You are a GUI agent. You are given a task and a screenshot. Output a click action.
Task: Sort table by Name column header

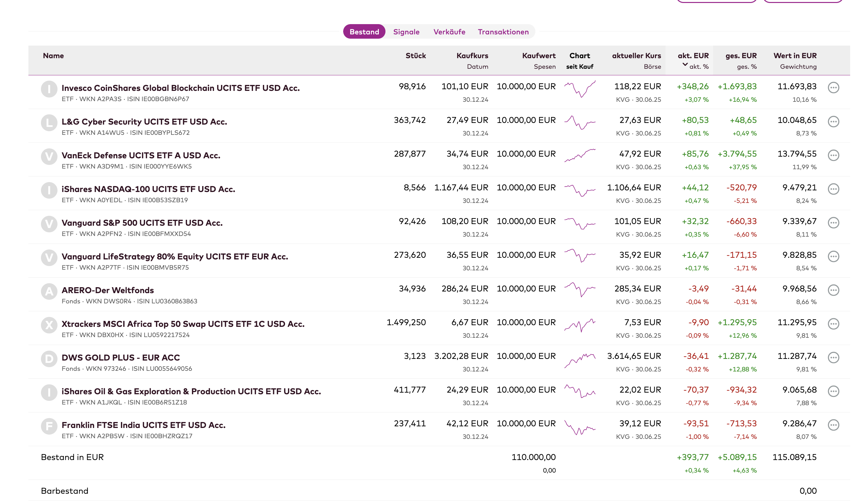tap(53, 56)
